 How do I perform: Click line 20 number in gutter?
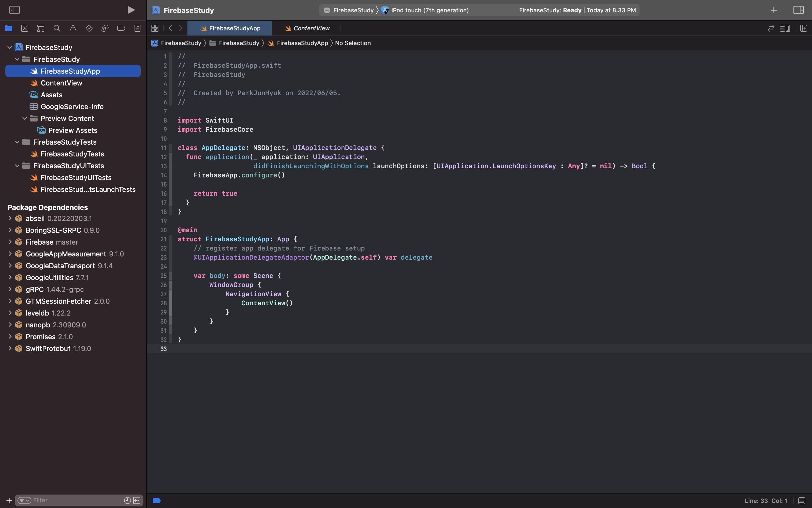click(164, 230)
